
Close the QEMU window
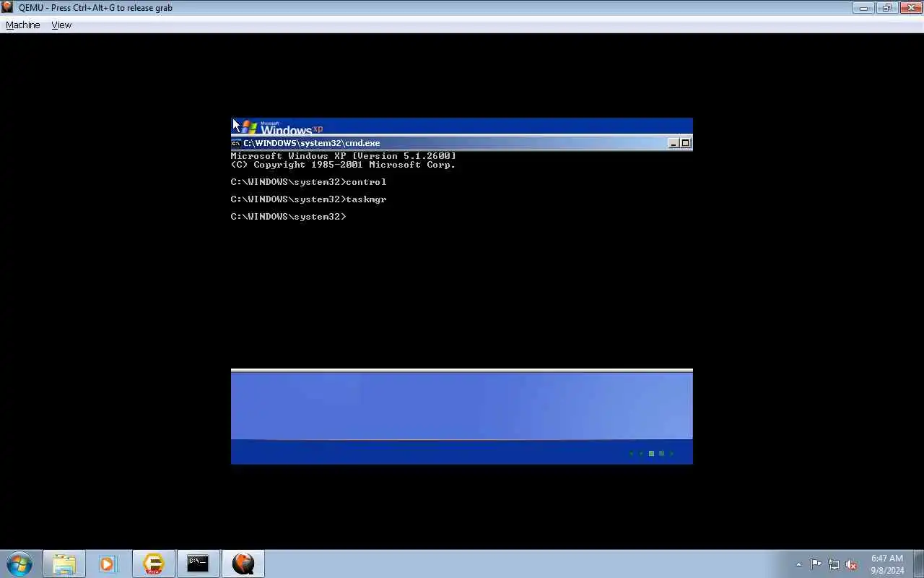pyautogui.click(x=910, y=7)
